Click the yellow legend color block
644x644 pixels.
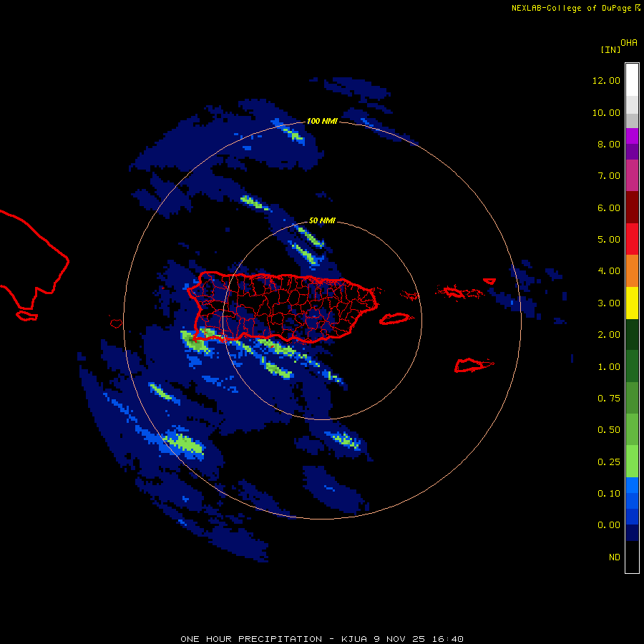632,303
